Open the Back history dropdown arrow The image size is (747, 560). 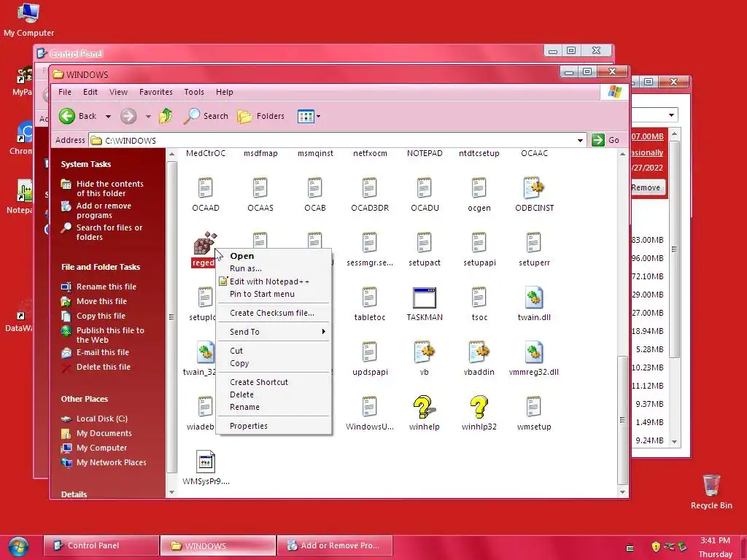click(x=108, y=116)
